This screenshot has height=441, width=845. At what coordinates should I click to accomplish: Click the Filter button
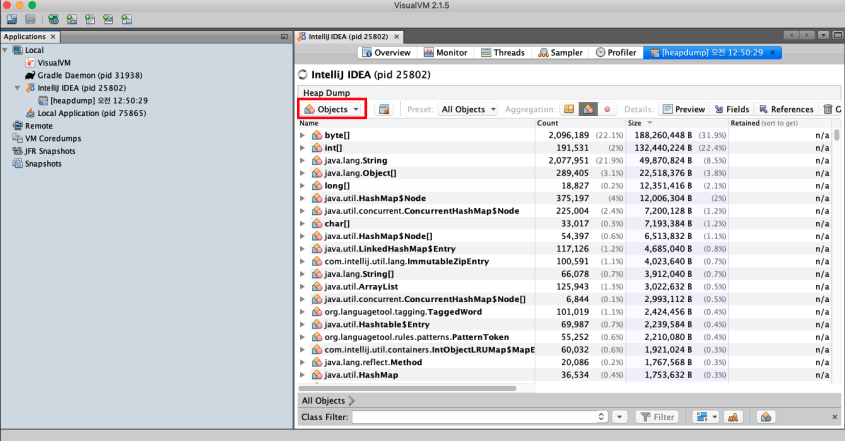[658, 417]
